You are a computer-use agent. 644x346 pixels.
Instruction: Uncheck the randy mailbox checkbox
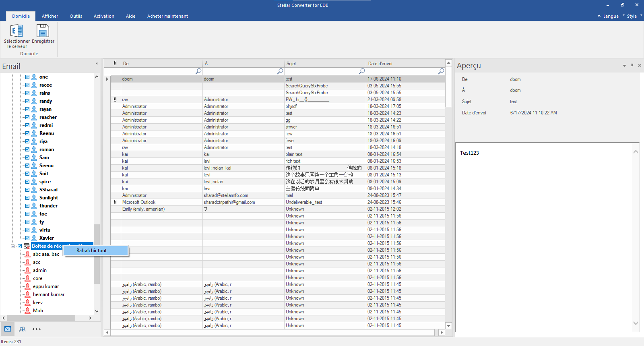coord(27,101)
